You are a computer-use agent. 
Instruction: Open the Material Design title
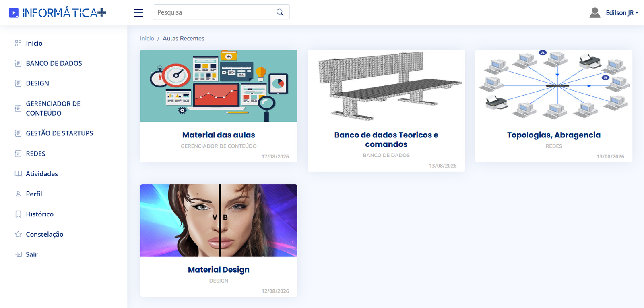[x=219, y=270]
